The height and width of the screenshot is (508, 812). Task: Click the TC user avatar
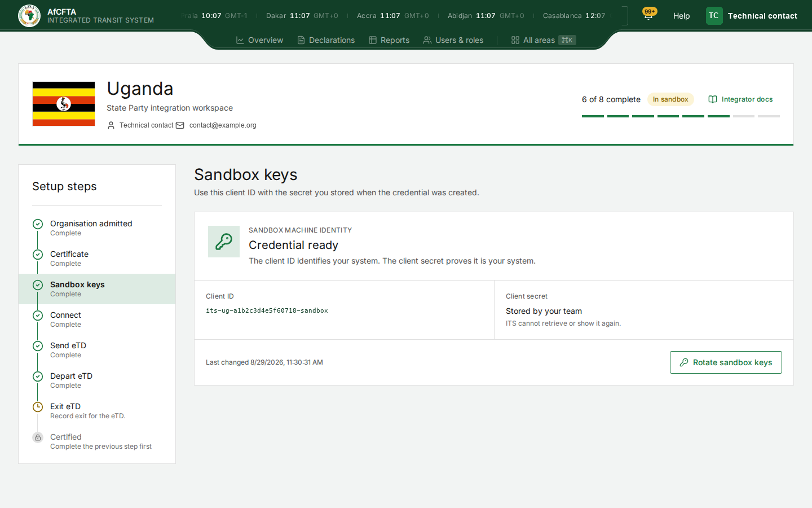[x=714, y=16]
